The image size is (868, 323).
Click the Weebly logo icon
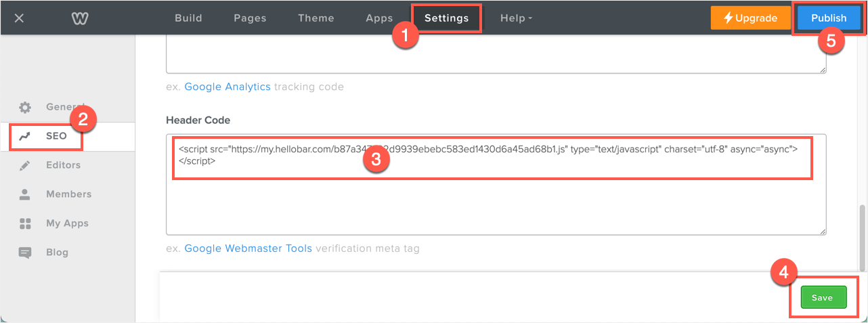pos(80,18)
